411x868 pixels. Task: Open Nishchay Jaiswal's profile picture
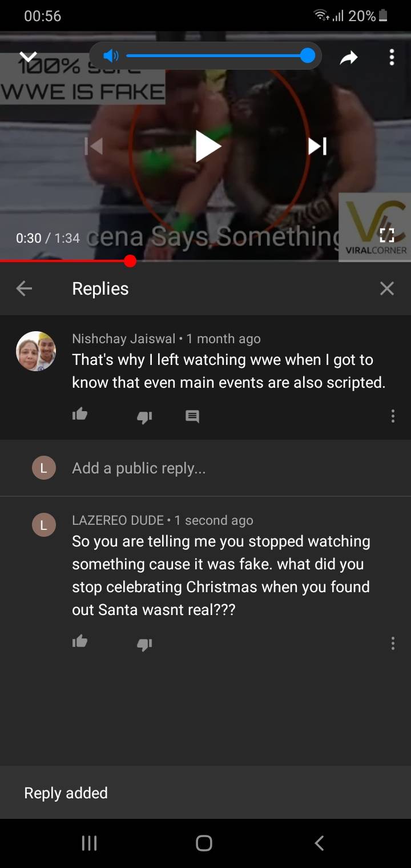click(36, 351)
